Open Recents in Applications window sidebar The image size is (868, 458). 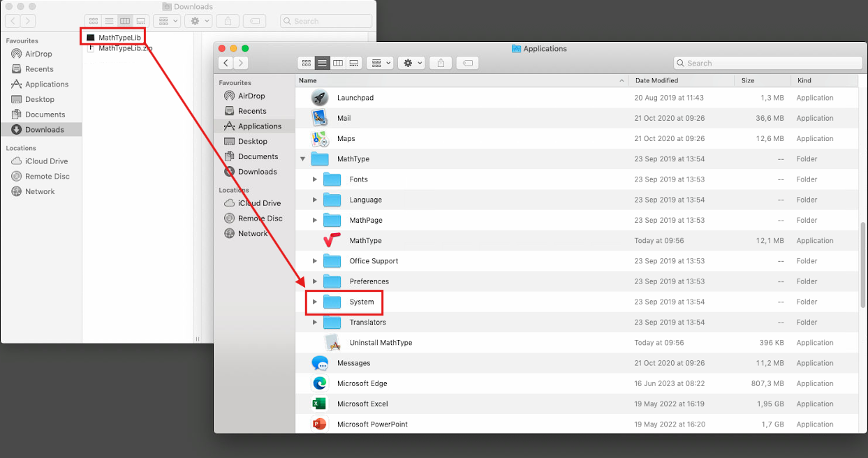pyautogui.click(x=251, y=111)
